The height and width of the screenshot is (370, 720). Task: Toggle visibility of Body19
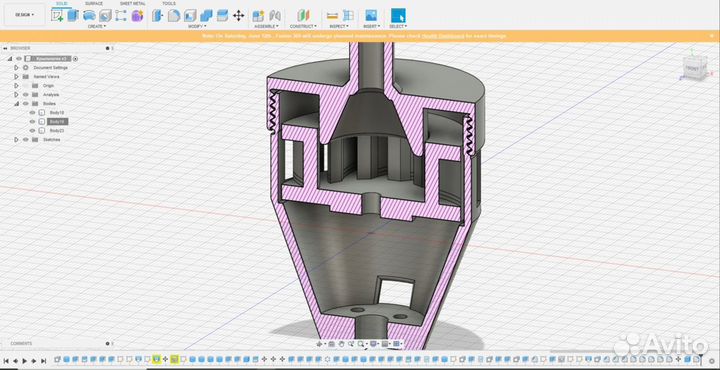pyautogui.click(x=32, y=122)
